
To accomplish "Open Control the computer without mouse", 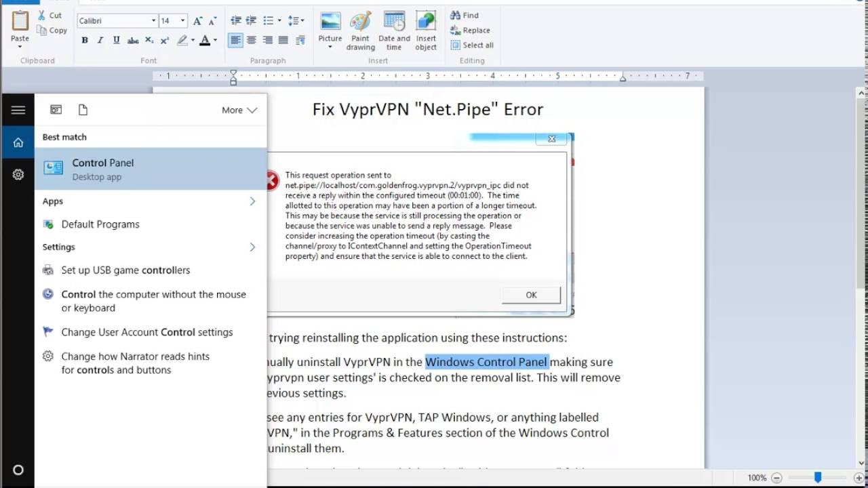I will tap(151, 301).
